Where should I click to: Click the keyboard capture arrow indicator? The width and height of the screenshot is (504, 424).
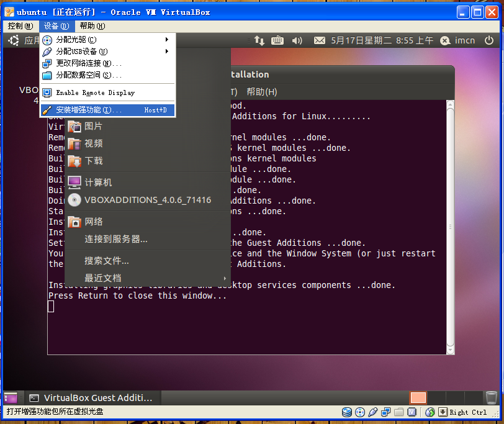443,412
